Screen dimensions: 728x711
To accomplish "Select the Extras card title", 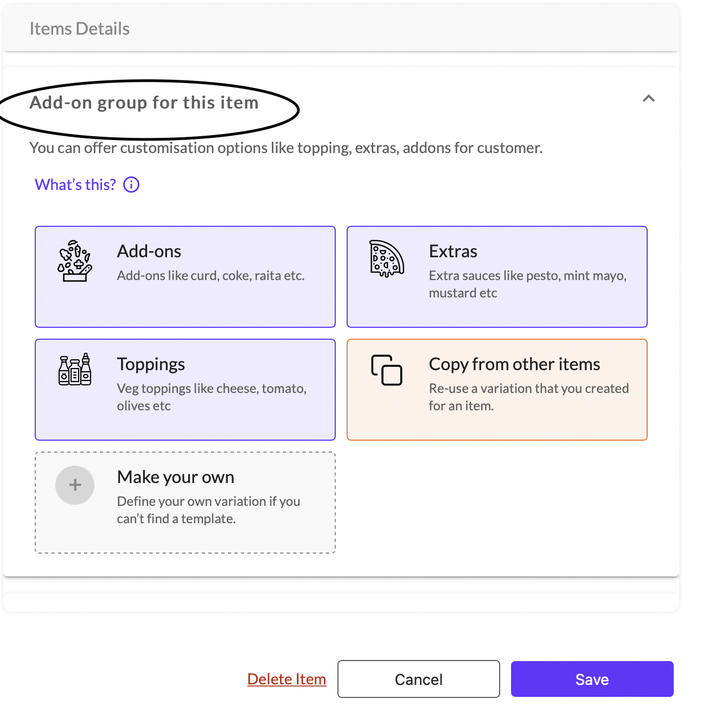I will click(453, 251).
